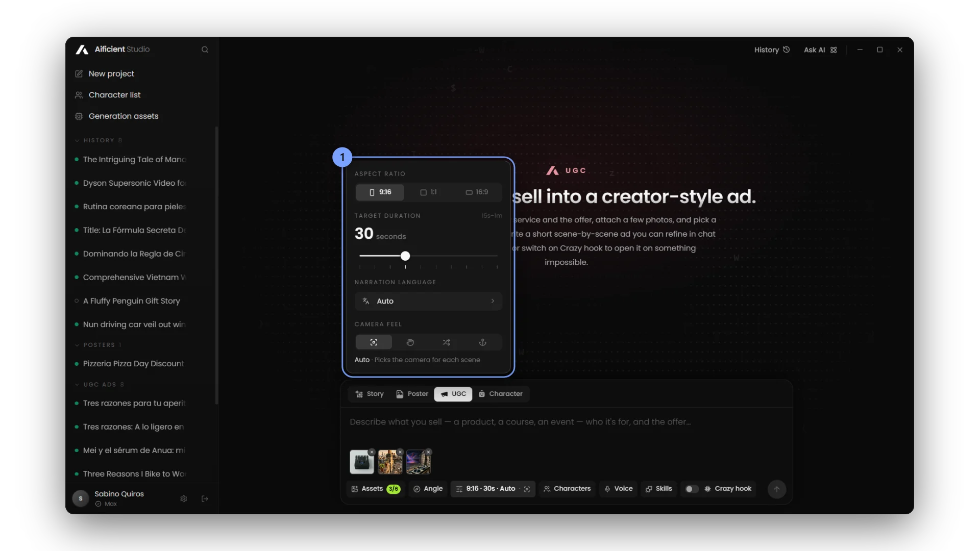Image resolution: width=980 pixels, height=551 pixels.
Task: Open Ask AI assistant
Action: (x=820, y=50)
